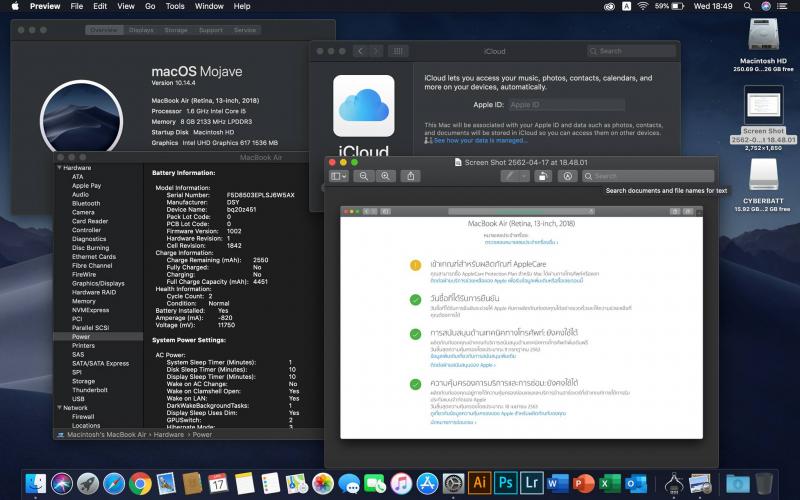Select the Highlight pen tool in Preview
The image size is (800, 500).
509,176
